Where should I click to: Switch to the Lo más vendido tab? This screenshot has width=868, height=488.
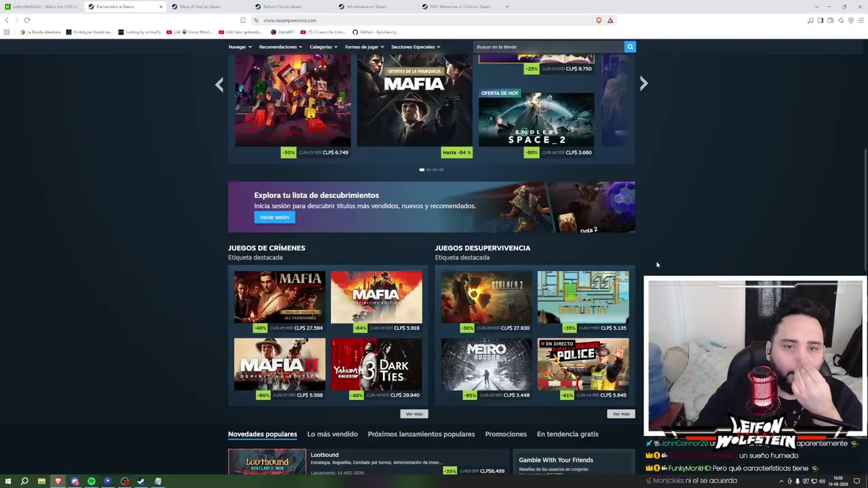332,434
